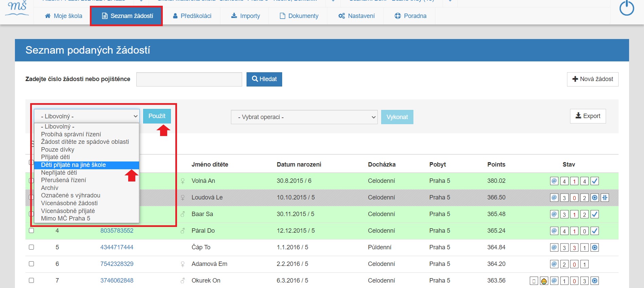Screen dimensions: 644x288
Task: Open the Importy tab
Action: coord(245,16)
